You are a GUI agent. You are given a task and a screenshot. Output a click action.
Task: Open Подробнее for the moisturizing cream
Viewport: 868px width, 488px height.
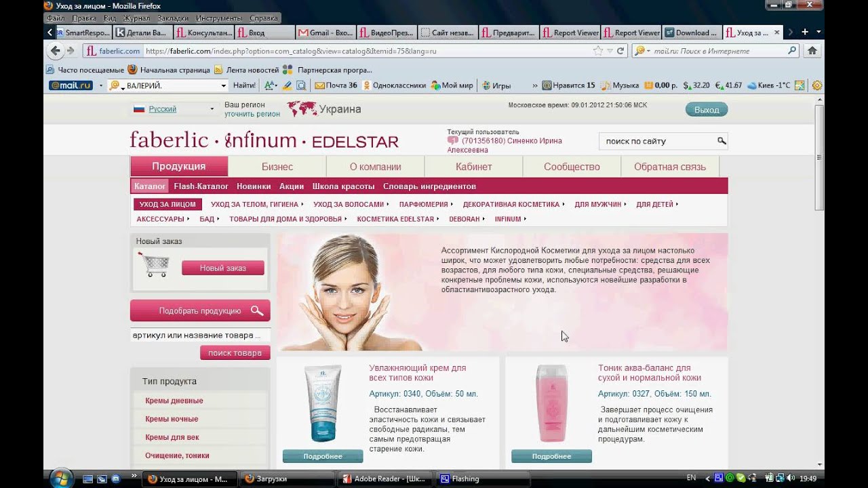323,456
